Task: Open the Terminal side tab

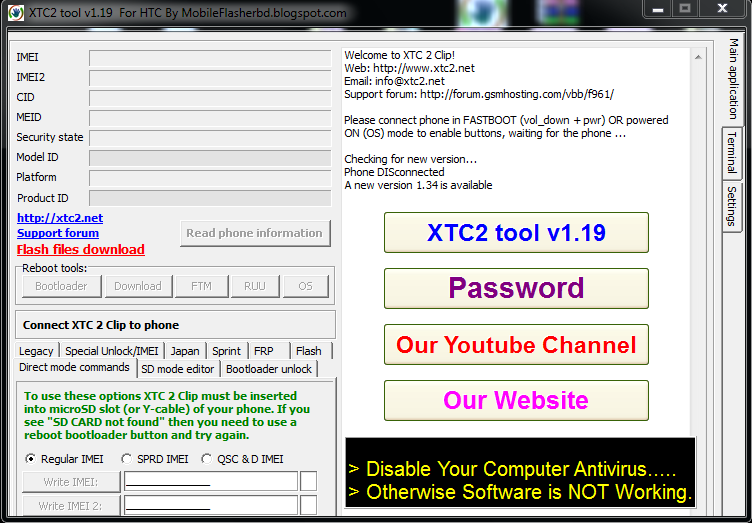Action: coord(732,152)
